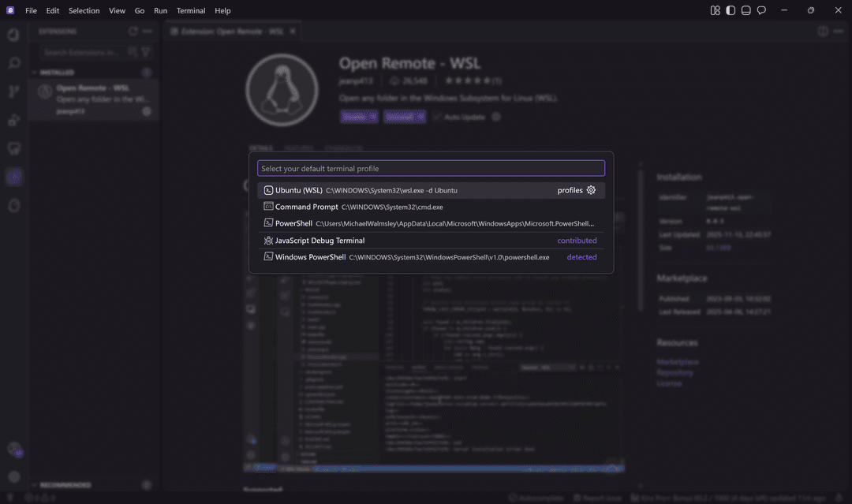852x504 pixels.
Task: Enable Auto Update for the extension
Action: coord(438,117)
